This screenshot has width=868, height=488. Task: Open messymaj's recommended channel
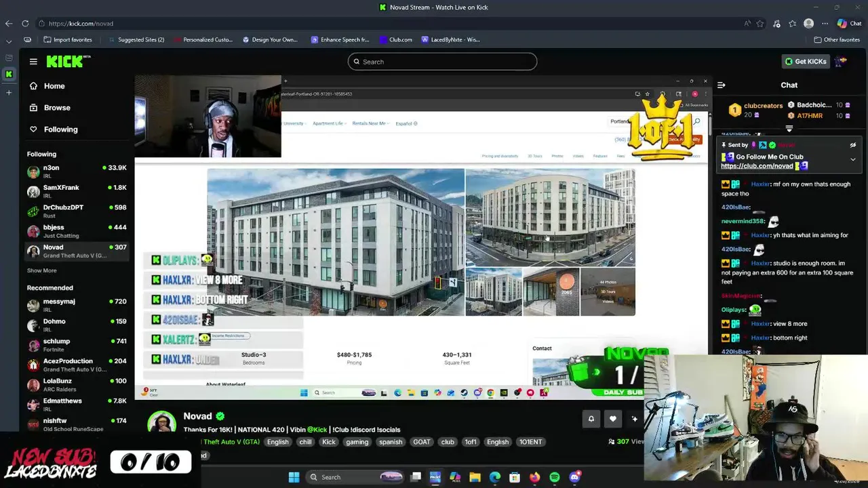pos(77,305)
